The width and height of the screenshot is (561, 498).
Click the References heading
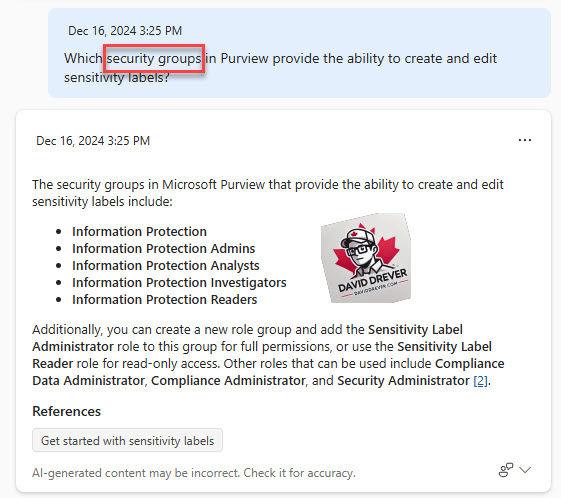pyautogui.click(x=67, y=411)
